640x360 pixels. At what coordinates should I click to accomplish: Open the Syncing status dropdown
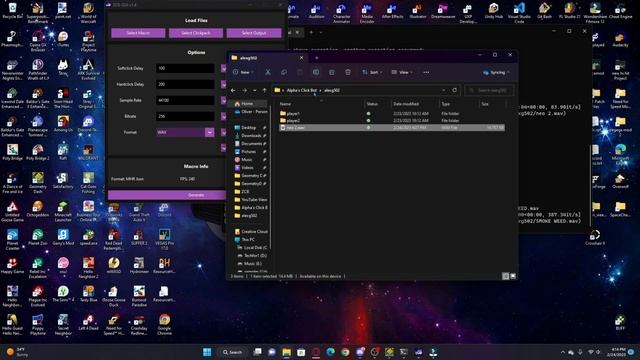(x=496, y=72)
